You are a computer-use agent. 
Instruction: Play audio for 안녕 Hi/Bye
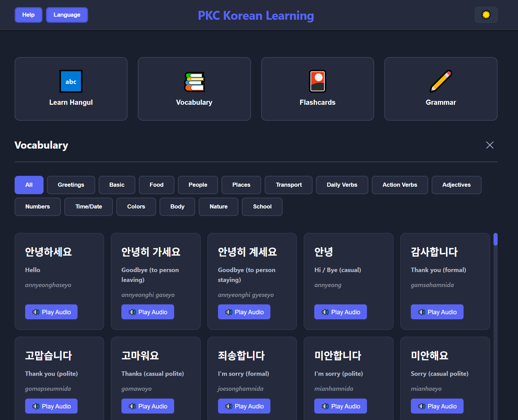click(340, 312)
